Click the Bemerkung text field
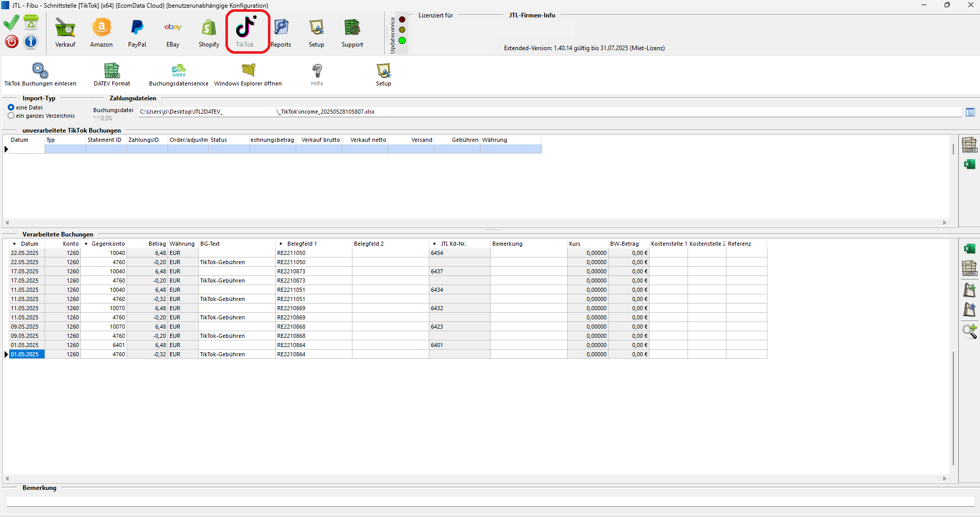This screenshot has height=517, width=980. click(x=490, y=501)
